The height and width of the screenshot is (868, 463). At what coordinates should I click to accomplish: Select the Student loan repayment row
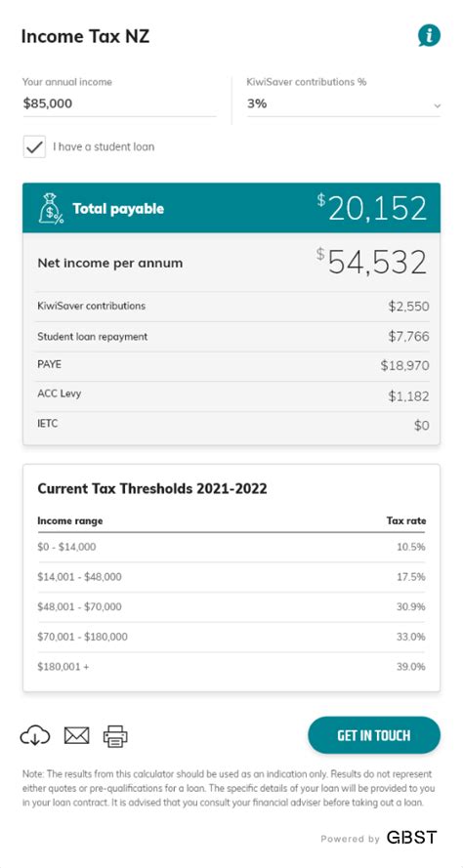click(232, 337)
